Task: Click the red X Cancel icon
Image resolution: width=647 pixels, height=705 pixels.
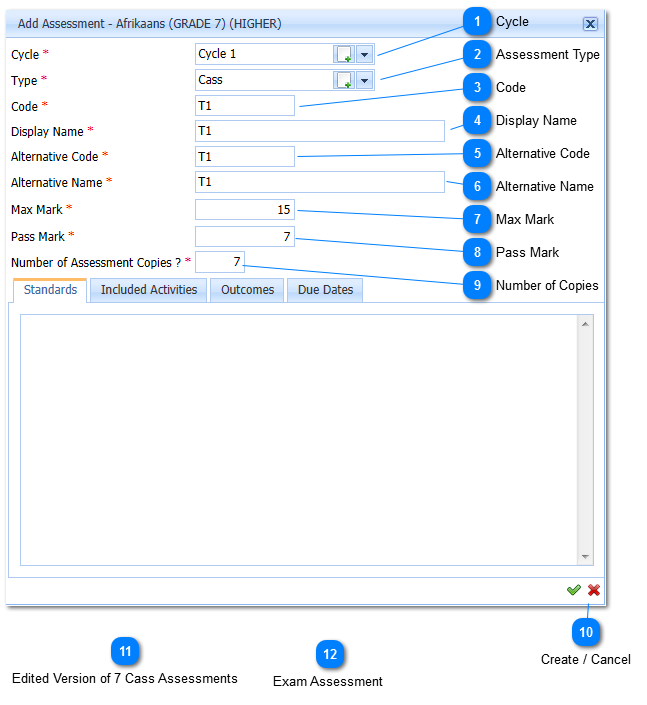Action: pos(593,590)
